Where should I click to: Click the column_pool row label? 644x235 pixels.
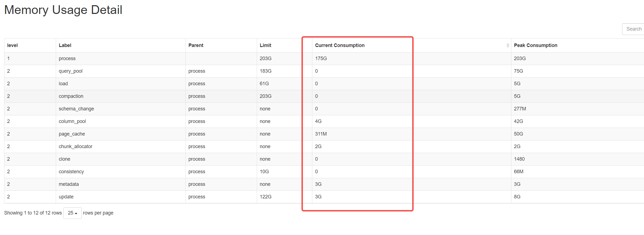[72, 121]
